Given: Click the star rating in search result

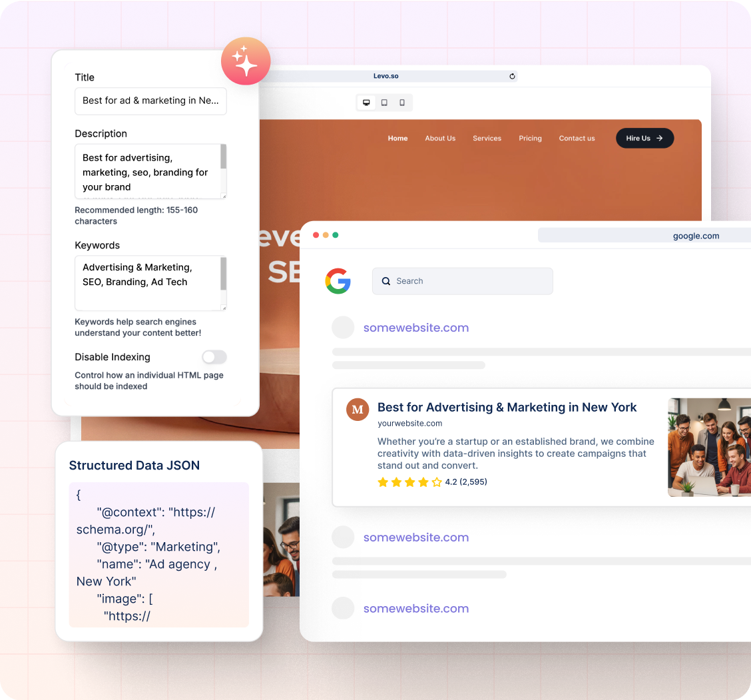Looking at the screenshot, I should [x=409, y=482].
